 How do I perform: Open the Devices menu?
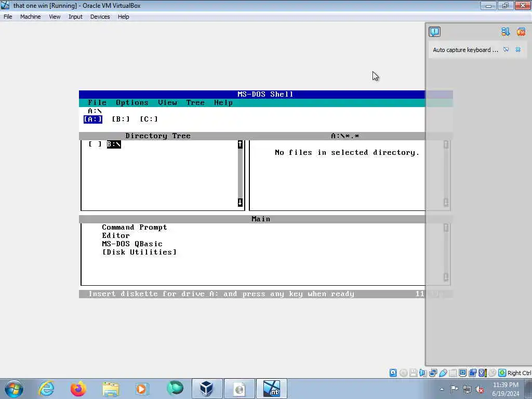click(100, 17)
